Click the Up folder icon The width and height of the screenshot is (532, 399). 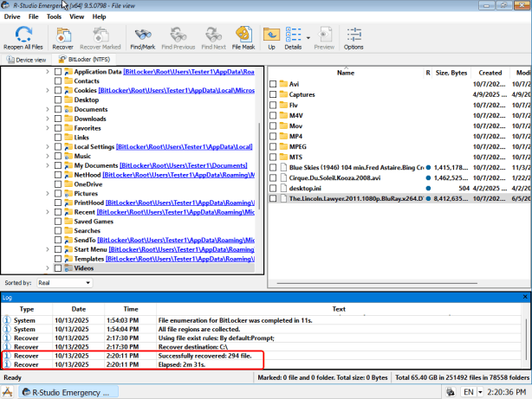click(270, 38)
